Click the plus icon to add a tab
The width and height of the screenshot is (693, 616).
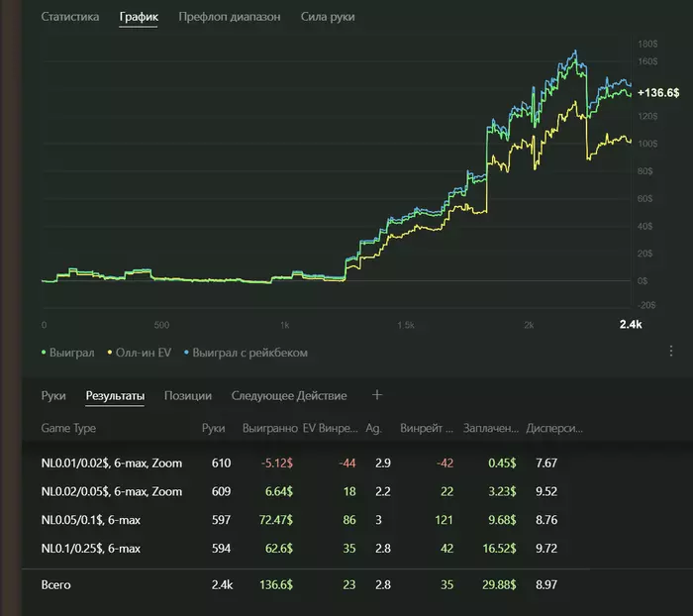coord(376,395)
